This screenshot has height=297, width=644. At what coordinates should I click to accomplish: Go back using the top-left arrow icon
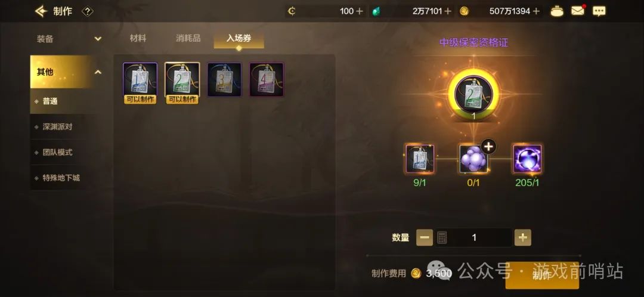pos(41,11)
